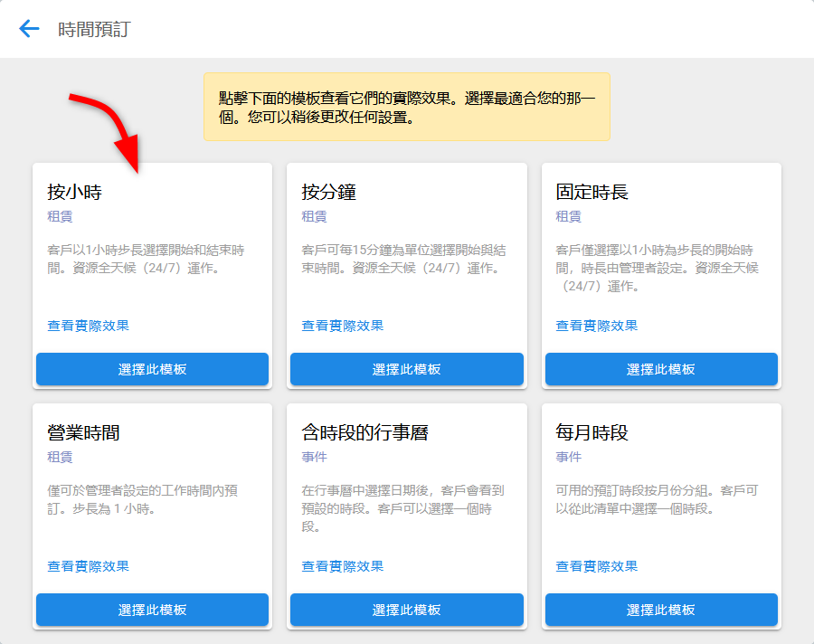Pick the 含時段的行事曆 template button
Screen dimensions: 814x644
(x=406, y=610)
